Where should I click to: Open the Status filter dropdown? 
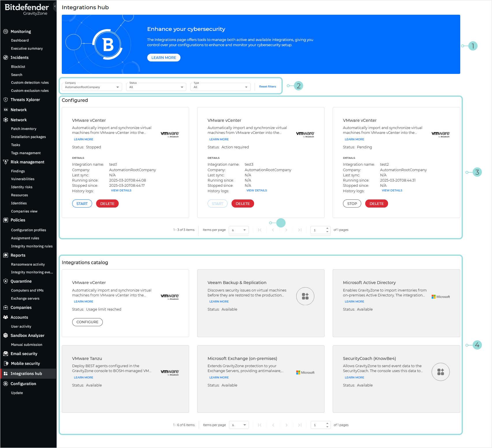coord(156,87)
